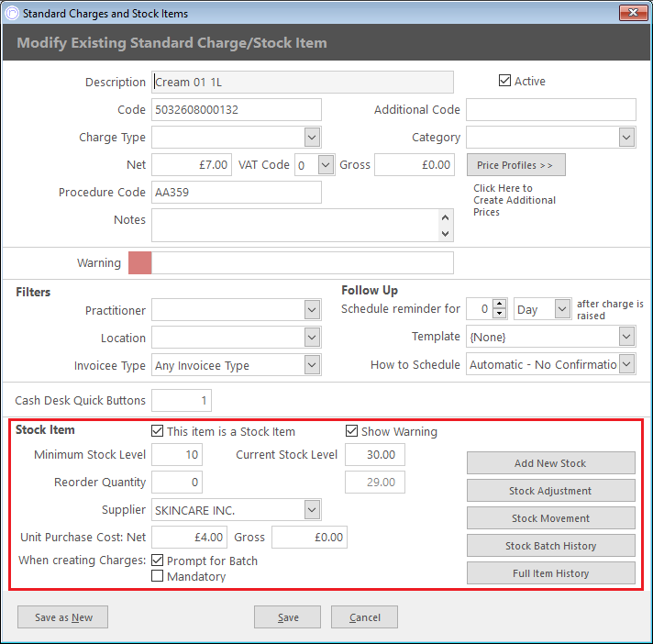Toggle the Active checkbox

(x=504, y=81)
